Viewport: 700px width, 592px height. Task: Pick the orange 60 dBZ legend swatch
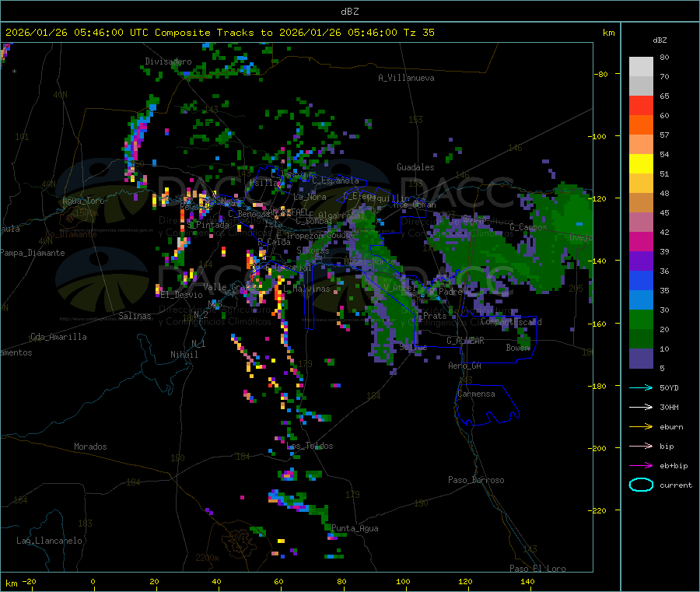[x=641, y=125]
